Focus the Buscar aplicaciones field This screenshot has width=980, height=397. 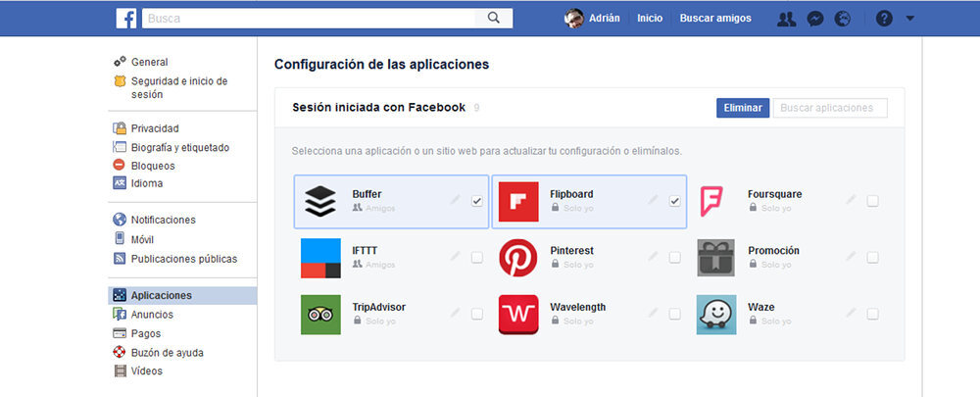tap(830, 108)
